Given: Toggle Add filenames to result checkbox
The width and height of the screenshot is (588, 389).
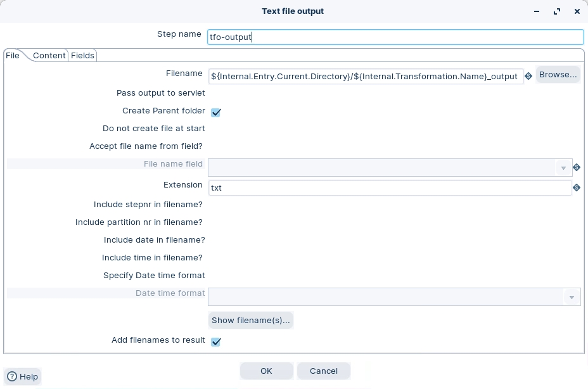Looking at the screenshot, I should pos(216,341).
